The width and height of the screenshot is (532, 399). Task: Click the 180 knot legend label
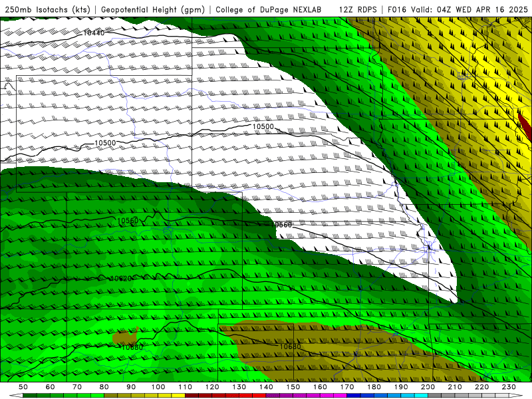tap(374, 387)
